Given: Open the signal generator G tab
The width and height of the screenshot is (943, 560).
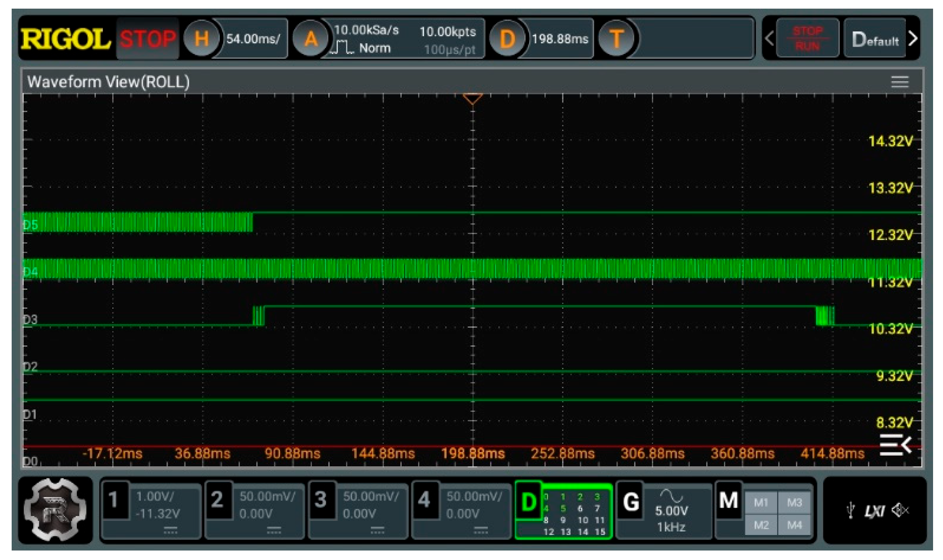Looking at the screenshot, I should coord(631,502).
